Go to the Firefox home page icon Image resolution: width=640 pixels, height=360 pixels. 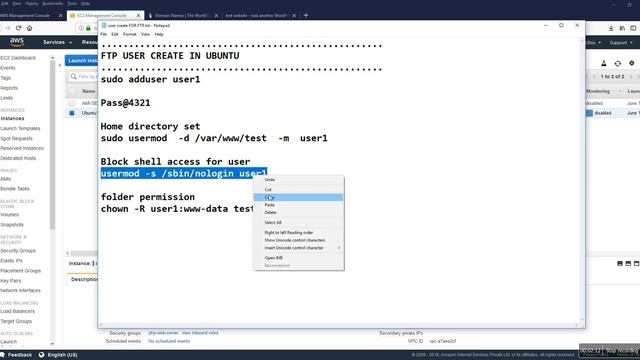click(x=29, y=28)
